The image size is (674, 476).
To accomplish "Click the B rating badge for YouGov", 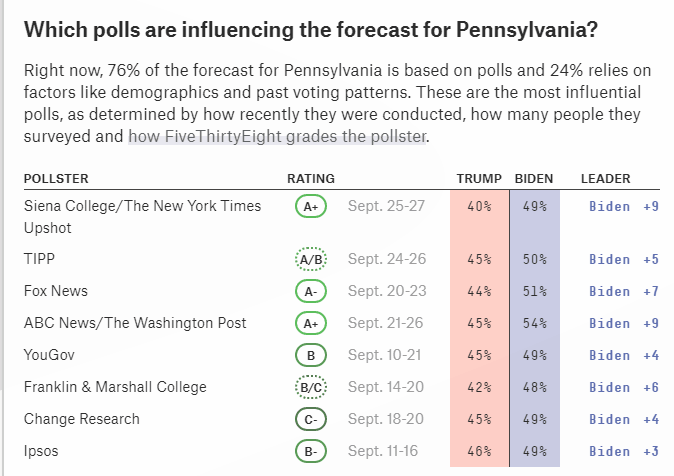I will (x=311, y=355).
